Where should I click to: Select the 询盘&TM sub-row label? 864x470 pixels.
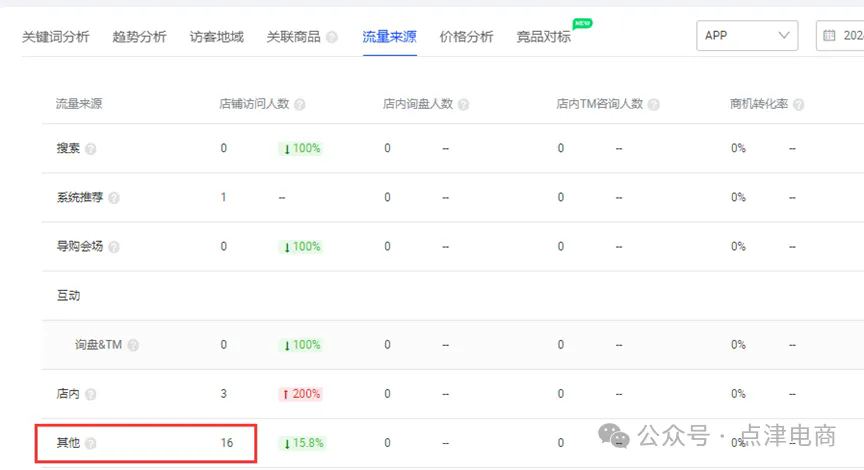point(98,344)
